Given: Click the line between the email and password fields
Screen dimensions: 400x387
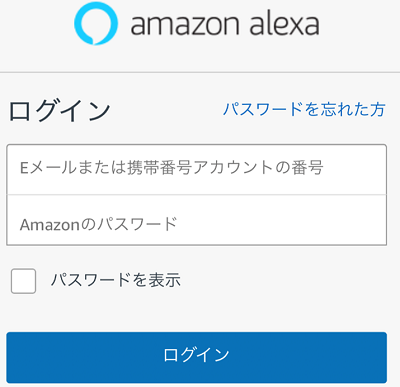Looking at the screenshot, I should (x=197, y=195).
